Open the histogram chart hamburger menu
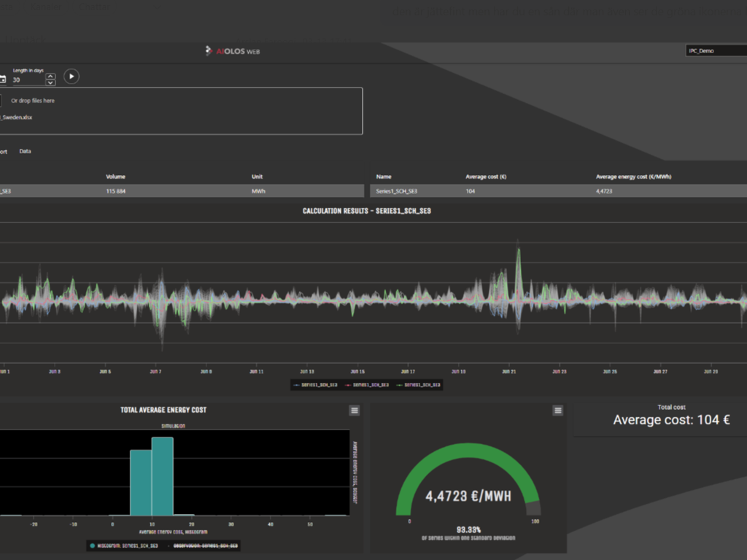Screen dimensions: 747x560 coord(355,411)
